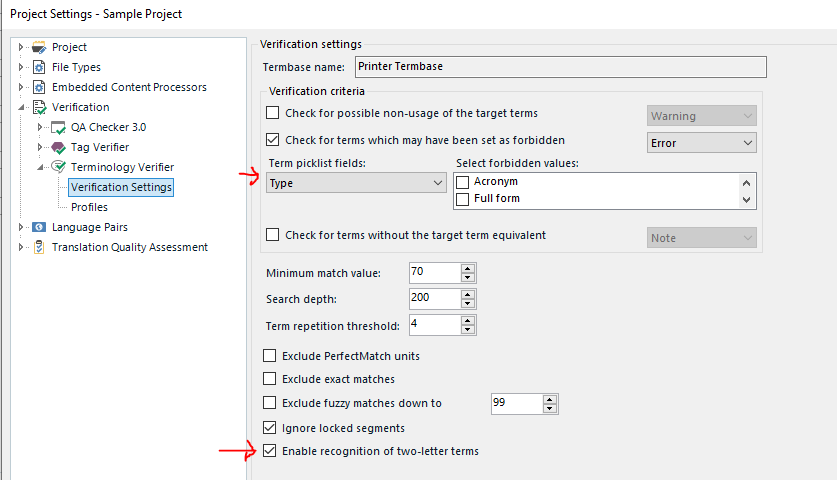Select the Language Pairs label
Image resolution: width=837 pixels, height=480 pixels.
pyautogui.click(x=90, y=227)
